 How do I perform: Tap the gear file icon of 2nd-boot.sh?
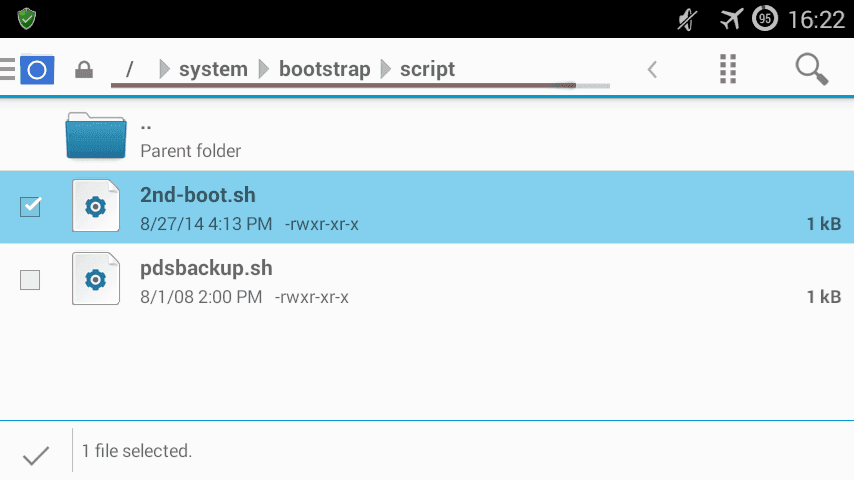click(96, 206)
